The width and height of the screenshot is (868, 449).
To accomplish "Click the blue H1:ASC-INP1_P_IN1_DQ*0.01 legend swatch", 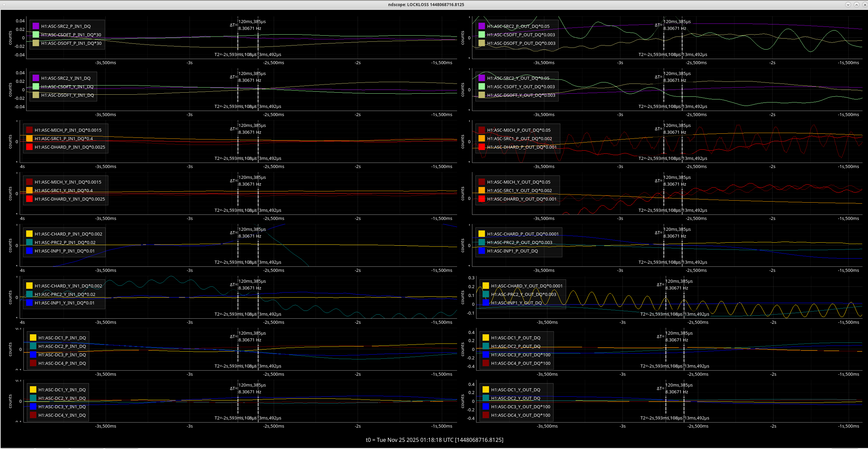I will (29, 251).
